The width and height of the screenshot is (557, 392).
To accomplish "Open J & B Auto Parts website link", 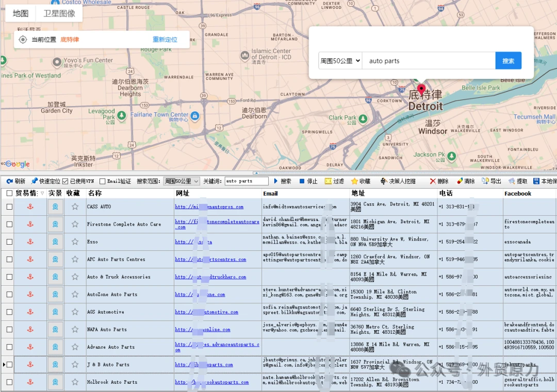I will [204, 365].
